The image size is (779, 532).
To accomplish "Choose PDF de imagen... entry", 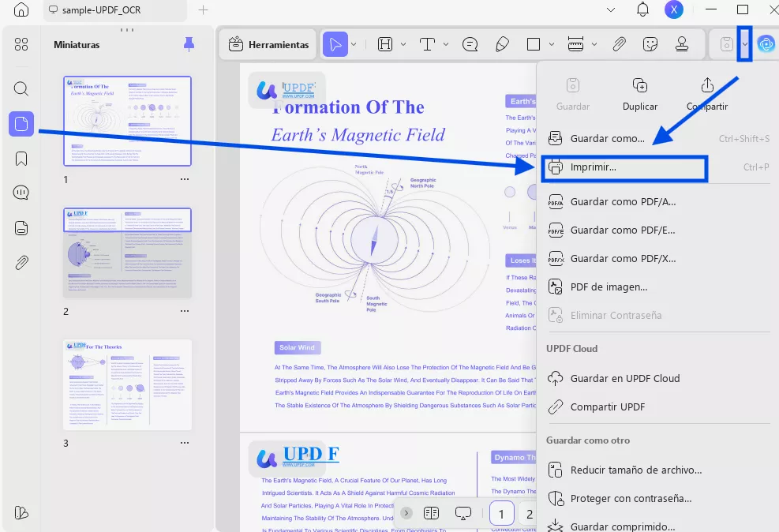I will coord(658,287).
